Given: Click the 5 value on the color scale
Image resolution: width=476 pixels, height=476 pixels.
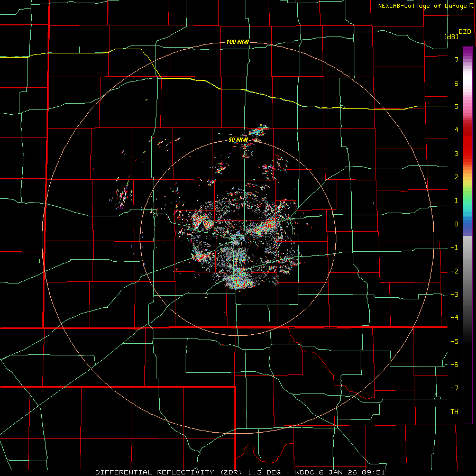Looking at the screenshot, I should pos(456,106).
